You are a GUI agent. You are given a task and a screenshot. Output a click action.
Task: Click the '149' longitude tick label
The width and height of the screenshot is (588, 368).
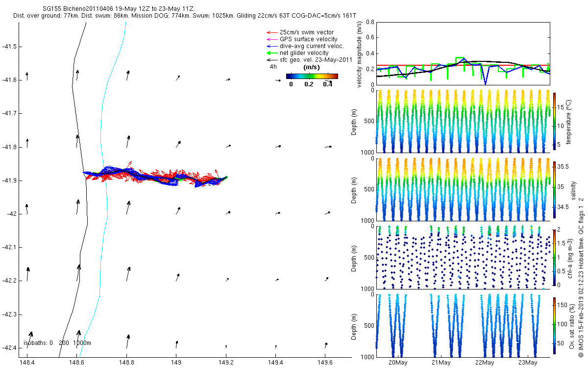pyautogui.click(x=176, y=363)
